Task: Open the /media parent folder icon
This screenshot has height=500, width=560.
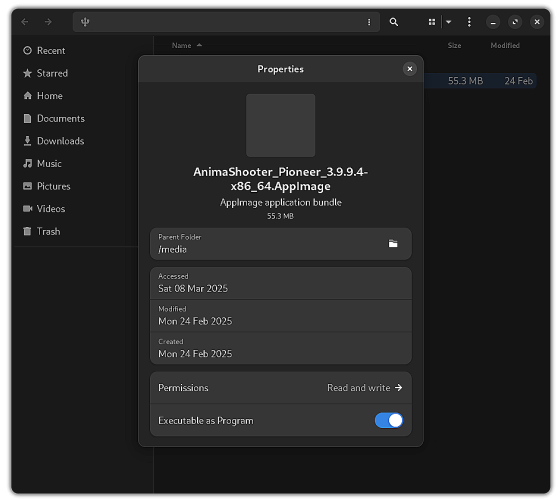Action: 393,244
